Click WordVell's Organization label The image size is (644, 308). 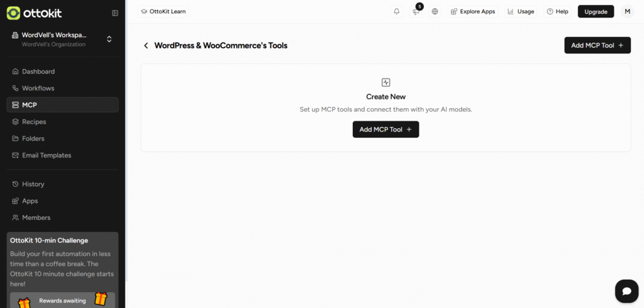coord(54,45)
